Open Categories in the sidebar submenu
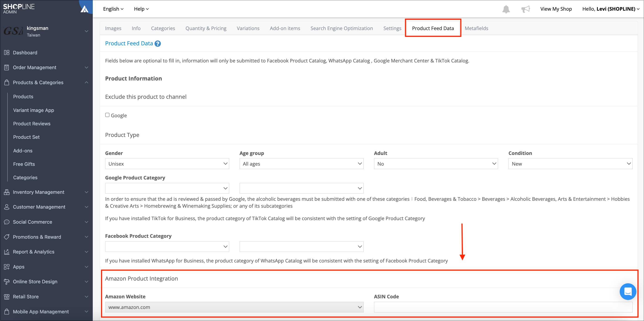 pyautogui.click(x=25, y=178)
